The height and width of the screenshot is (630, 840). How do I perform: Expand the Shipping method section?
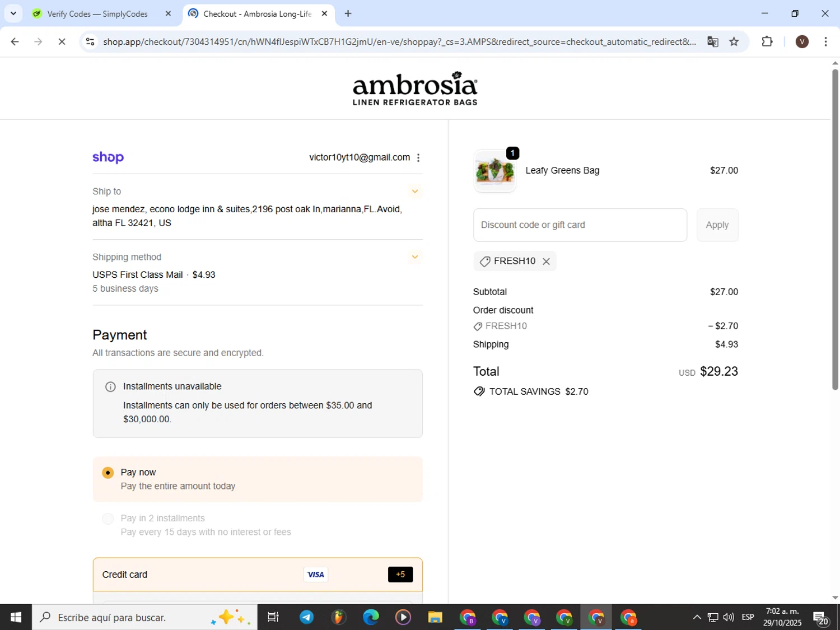point(415,257)
